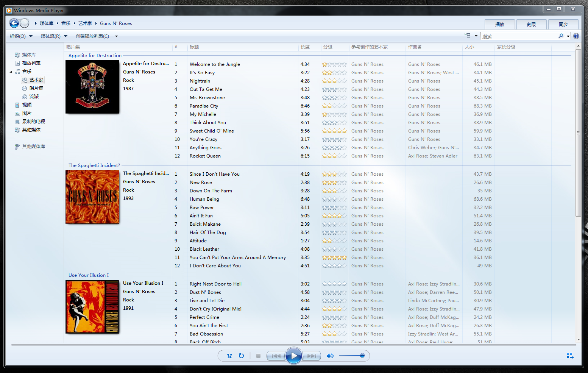Click the Forward navigation arrow
Image resolution: width=588 pixels, height=373 pixels.
coord(24,23)
